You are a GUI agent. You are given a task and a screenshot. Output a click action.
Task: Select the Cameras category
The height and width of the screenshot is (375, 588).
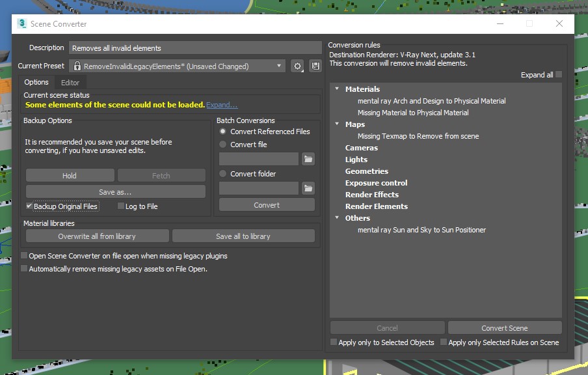[x=362, y=148]
